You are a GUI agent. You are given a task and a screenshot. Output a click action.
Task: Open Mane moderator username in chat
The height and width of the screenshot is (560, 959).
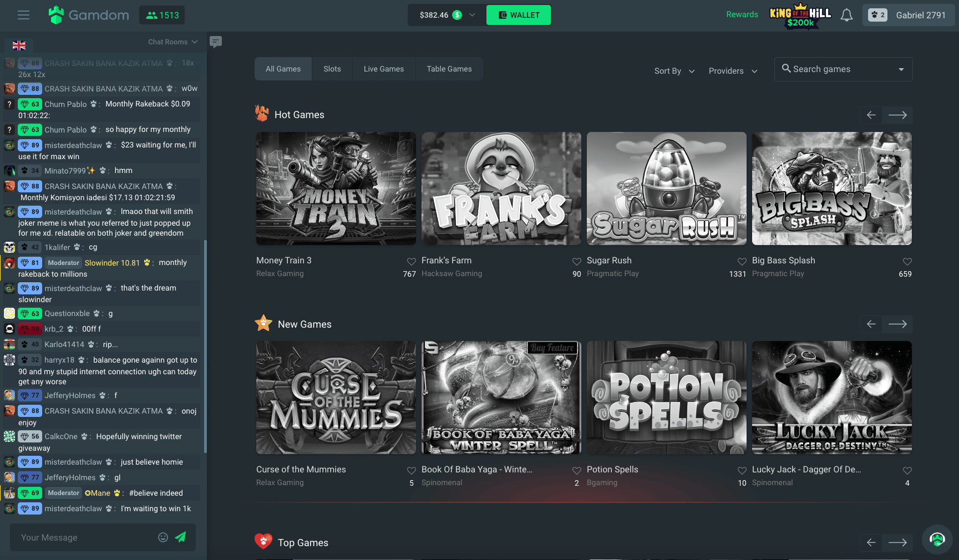pos(98,493)
